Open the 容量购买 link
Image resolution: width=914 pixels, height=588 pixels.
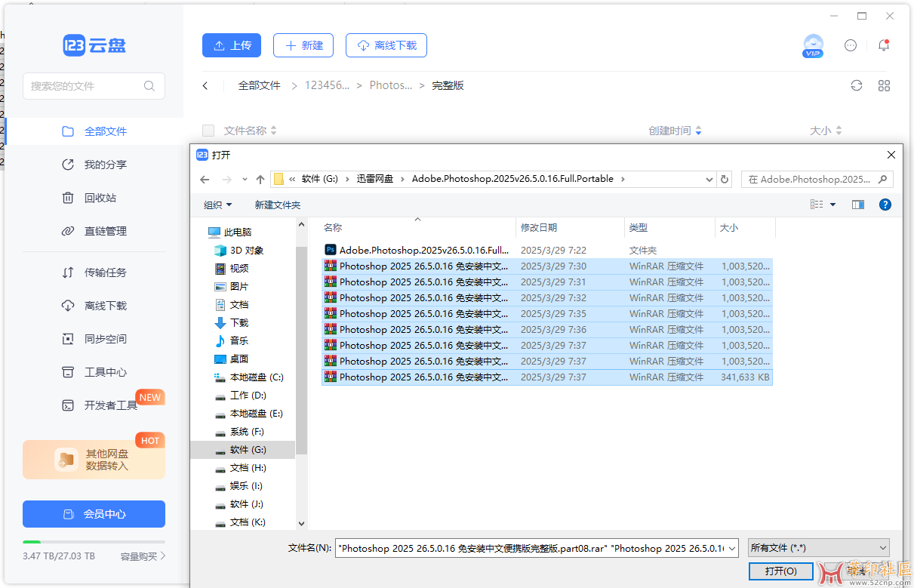pos(143,556)
